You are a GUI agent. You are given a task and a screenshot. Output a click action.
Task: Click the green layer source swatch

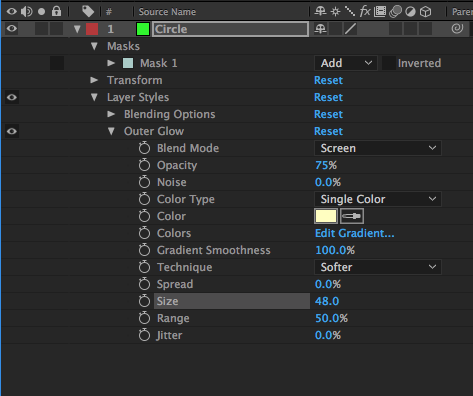[143, 29]
